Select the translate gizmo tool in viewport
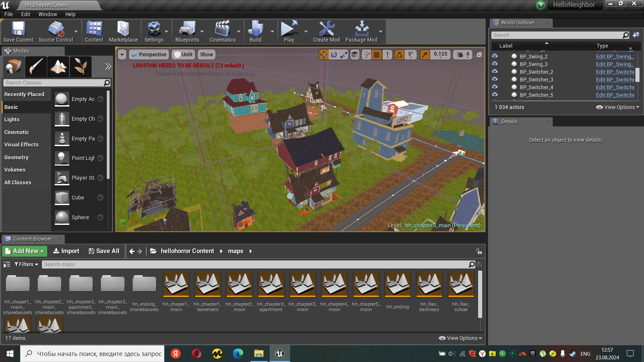This screenshot has width=644, height=362. [324, 55]
